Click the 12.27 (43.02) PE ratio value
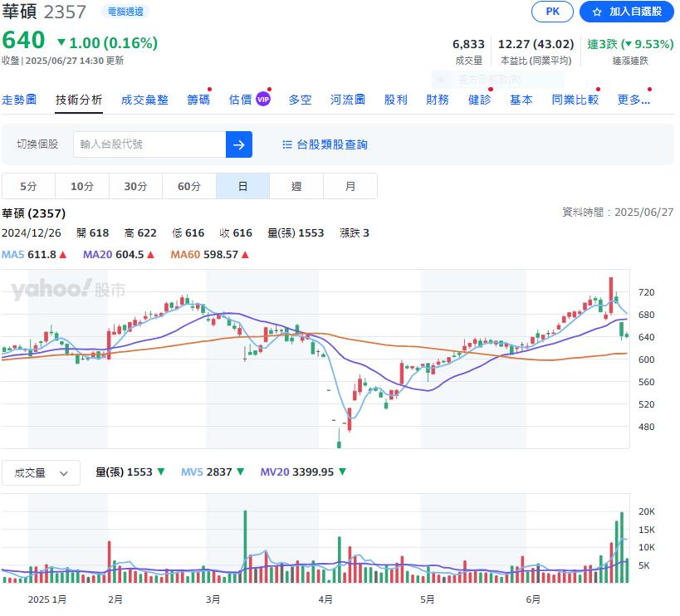 click(536, 44)
